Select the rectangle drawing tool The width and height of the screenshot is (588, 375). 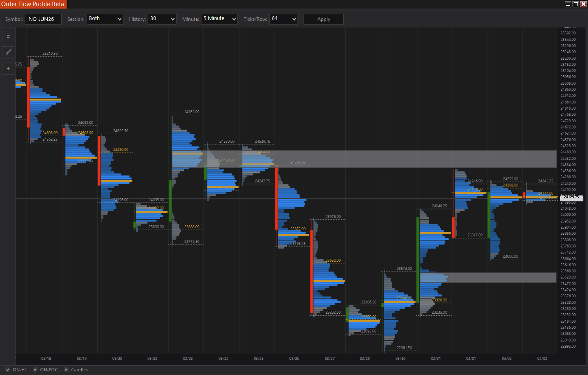[8, 36]
